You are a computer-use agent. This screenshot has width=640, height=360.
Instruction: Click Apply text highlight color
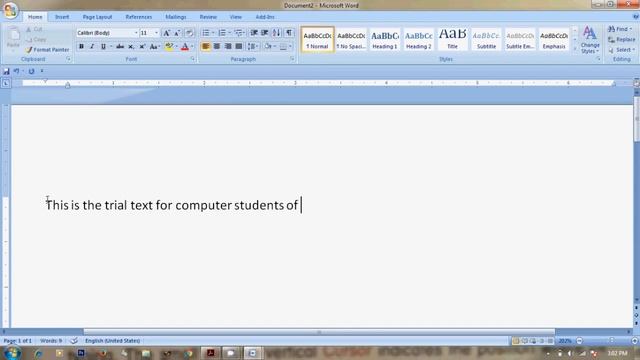pyautogui.click(x=169, y=47)
